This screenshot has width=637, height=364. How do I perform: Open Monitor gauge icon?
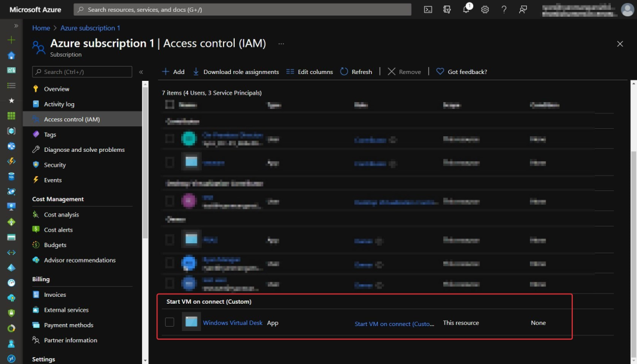click(11, 283)
